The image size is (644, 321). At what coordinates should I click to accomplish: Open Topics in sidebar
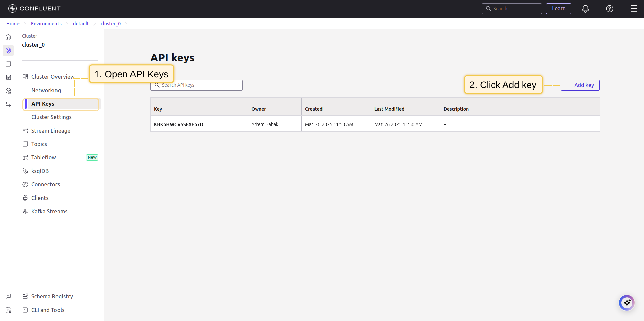(39, 144)
